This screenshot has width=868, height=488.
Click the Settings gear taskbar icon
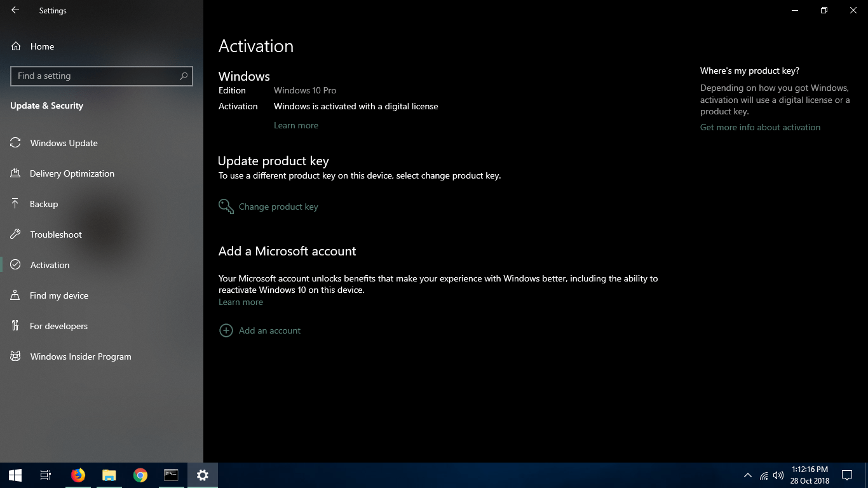(203, 475)
